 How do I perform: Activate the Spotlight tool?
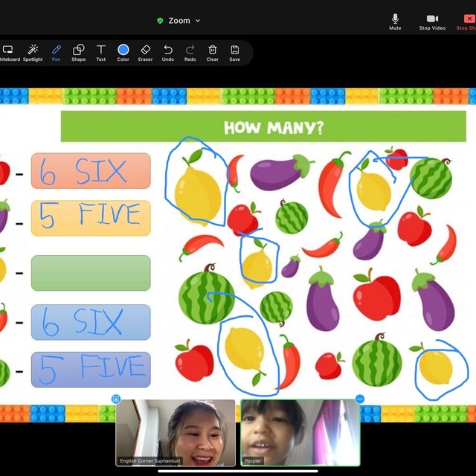tap(33, 52)
